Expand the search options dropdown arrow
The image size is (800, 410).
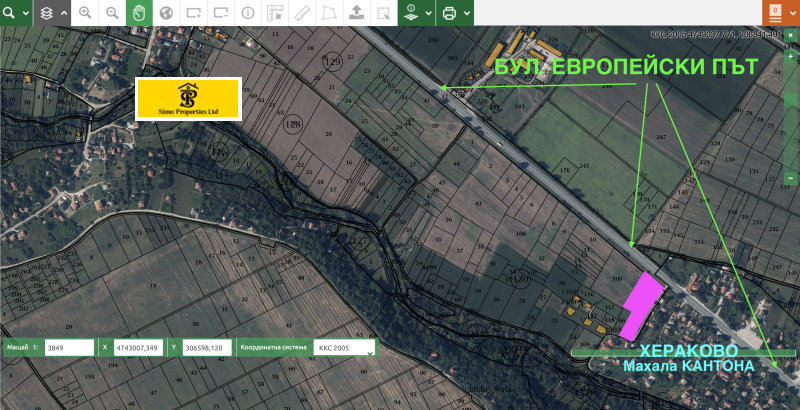pos(25,13)
